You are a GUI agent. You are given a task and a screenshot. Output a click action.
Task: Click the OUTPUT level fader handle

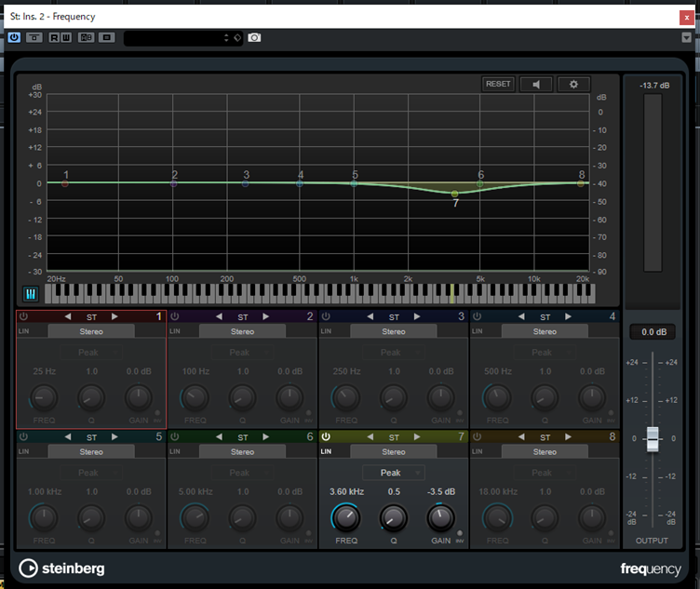[653, 438]
